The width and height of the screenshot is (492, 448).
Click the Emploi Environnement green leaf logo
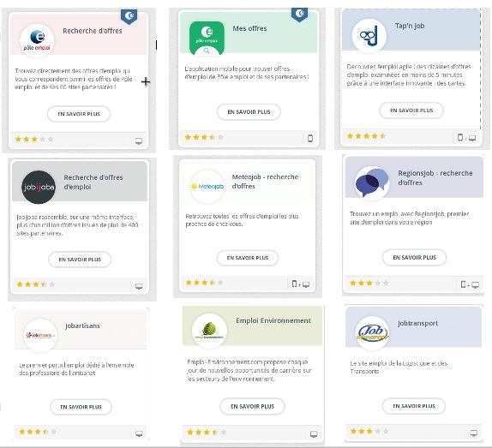pyautogui.click(x=209, y=331)
